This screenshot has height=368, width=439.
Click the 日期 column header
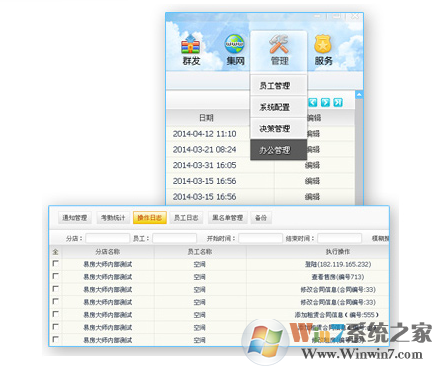(x=206, y=118)
